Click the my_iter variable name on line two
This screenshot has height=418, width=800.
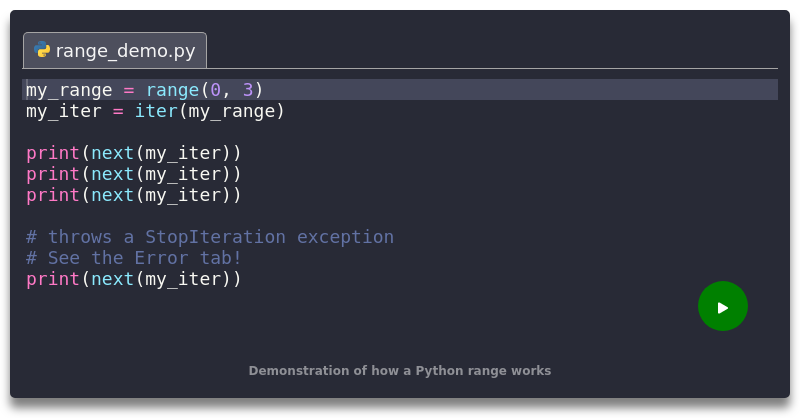pos(63,111)
